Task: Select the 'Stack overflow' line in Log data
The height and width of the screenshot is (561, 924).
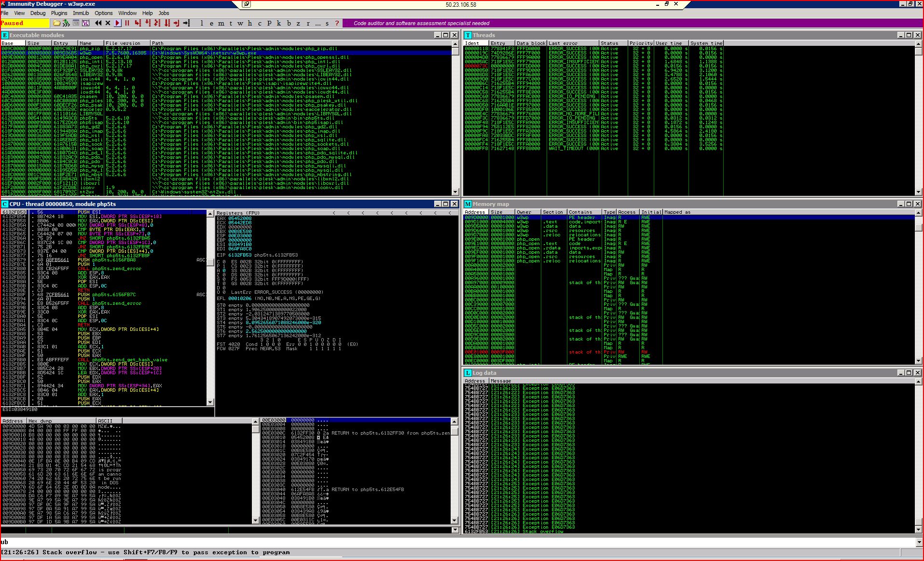Action: pos(689,531)
